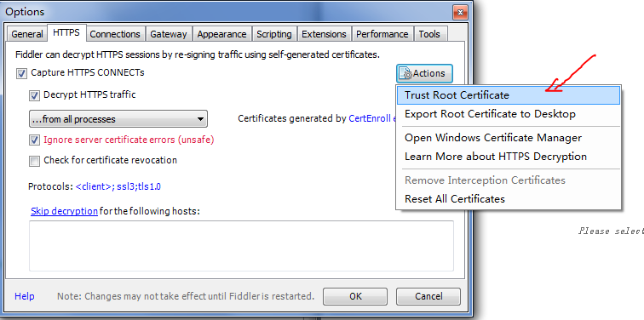Switch to the Tools tab
This screenshot has height=320, width=644.
tap(429, 34)
